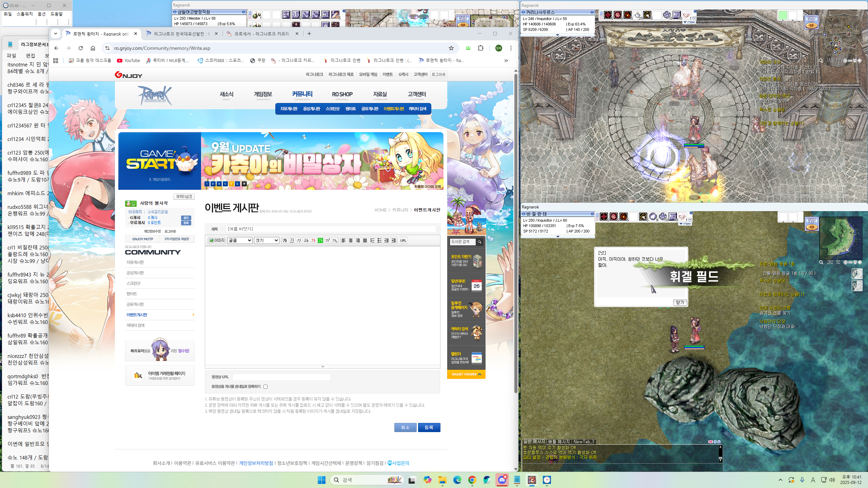Screen dimensions: 868x488
Task: Open Discord from the taskbar
Action: click(502, 480)
